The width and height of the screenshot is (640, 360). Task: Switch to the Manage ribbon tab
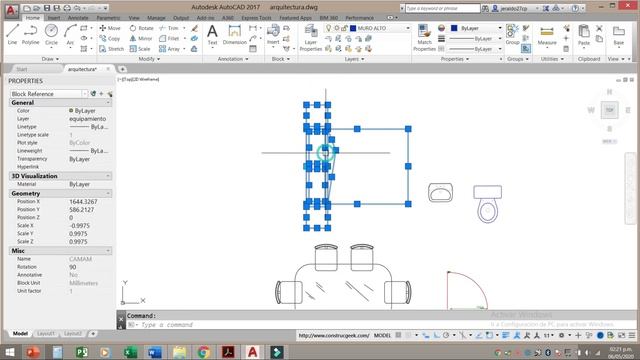tap(156, 18)
